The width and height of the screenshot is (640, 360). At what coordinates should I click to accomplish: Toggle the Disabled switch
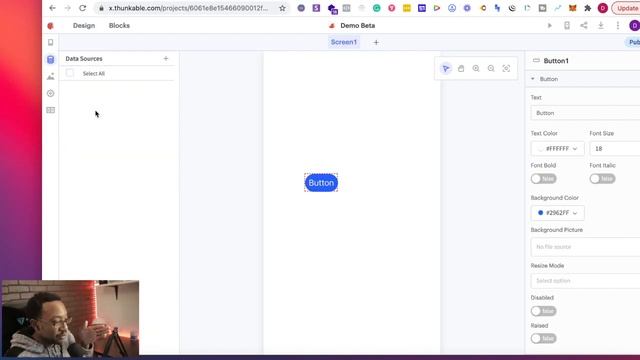click(544, 311)
